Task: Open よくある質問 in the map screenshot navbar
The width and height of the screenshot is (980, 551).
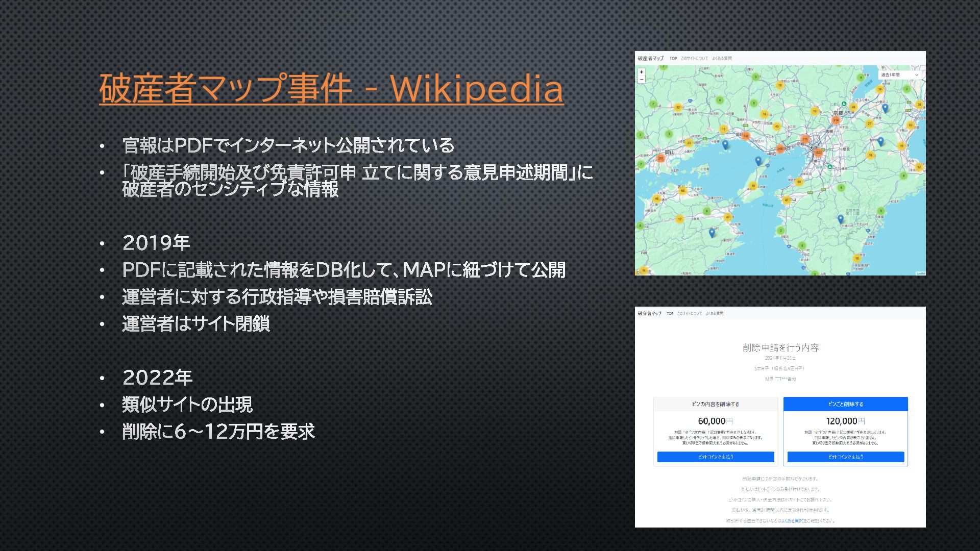Action: point(722,58)
